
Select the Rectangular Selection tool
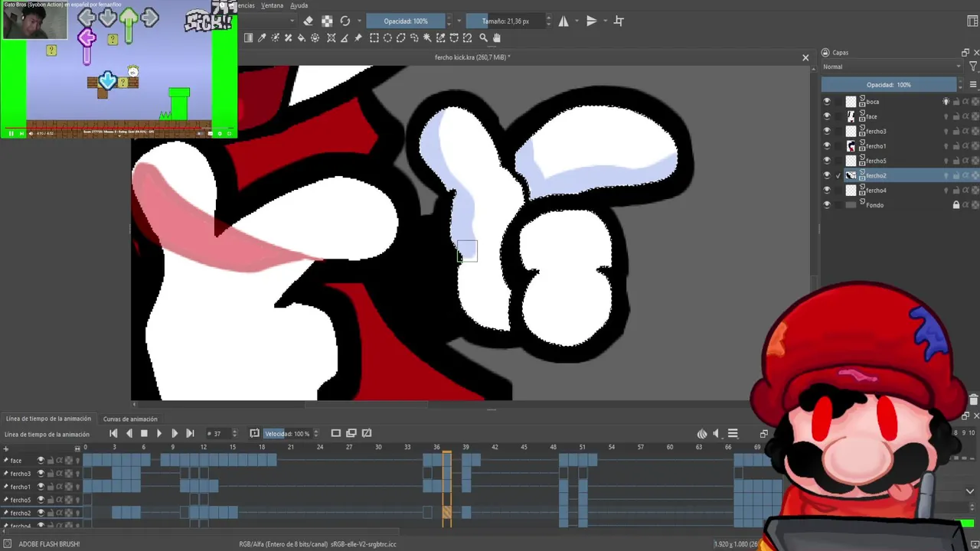pos(374,37)
